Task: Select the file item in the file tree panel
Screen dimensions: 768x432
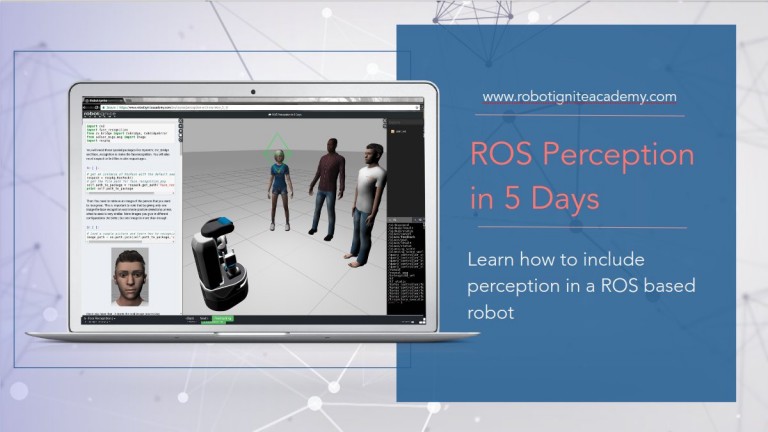Action: pyautogui.click(x=399, y=132)
